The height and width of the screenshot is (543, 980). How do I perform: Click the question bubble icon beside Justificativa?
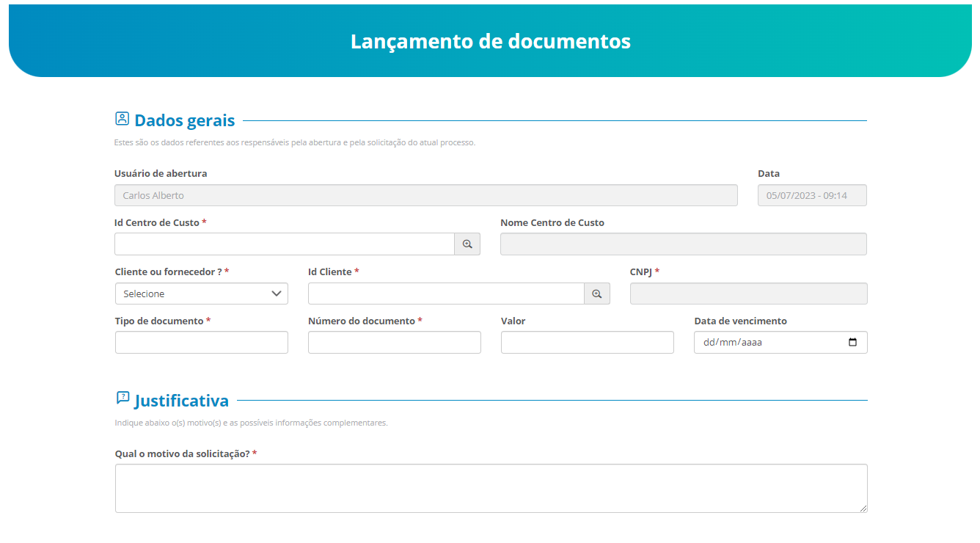tap(122, 398)
